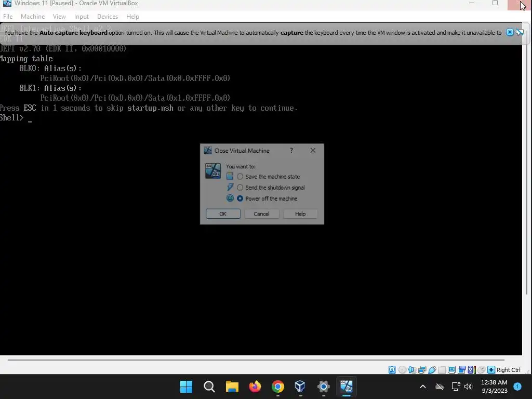Image resolution: width=532 pixels, height=399 pixels.
Task: Click the network tray icon
Action: [456, 387]
